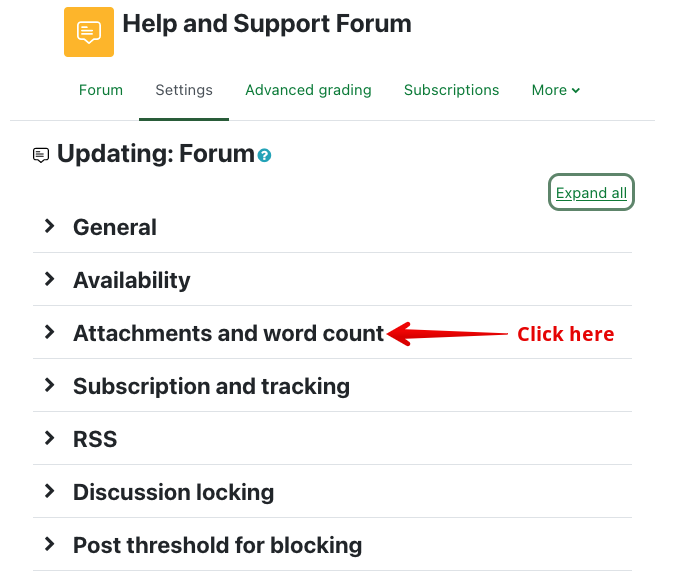Click the orange forum activity icon
Image resolution: width=685 pixels, height=573 pixels.
[89, 32]
